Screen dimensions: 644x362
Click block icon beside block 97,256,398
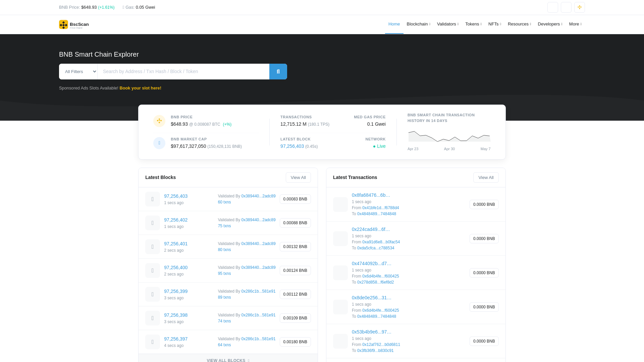153,318
